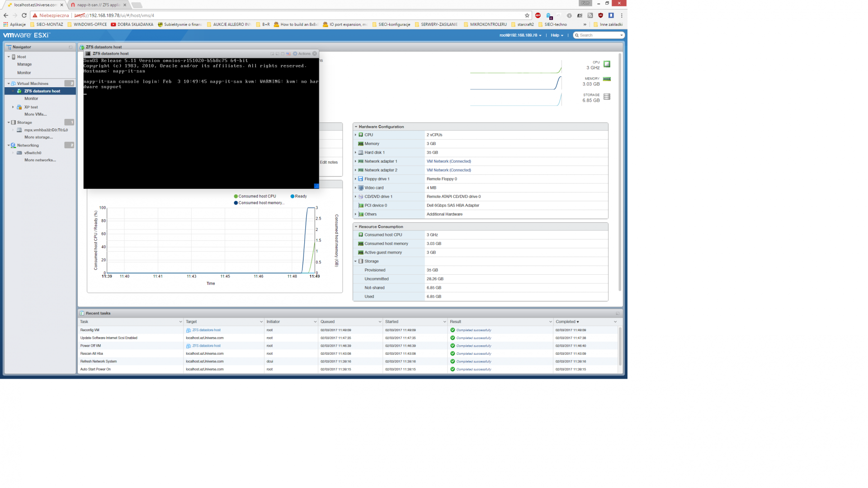Screen dimensions: 868x488
Task: Switch to the napp-it-san browser tab
Action: point(99,5)
